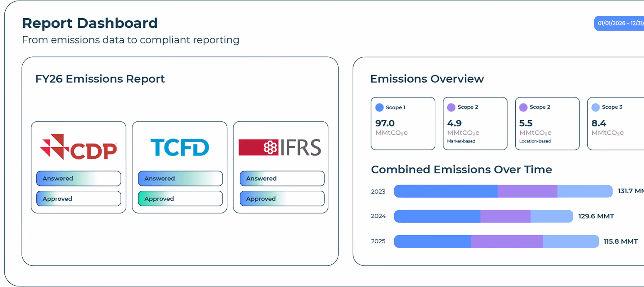Click the dark blue segment of the 2025 bar
Viewport: 644px width, 287px height.
432,241
